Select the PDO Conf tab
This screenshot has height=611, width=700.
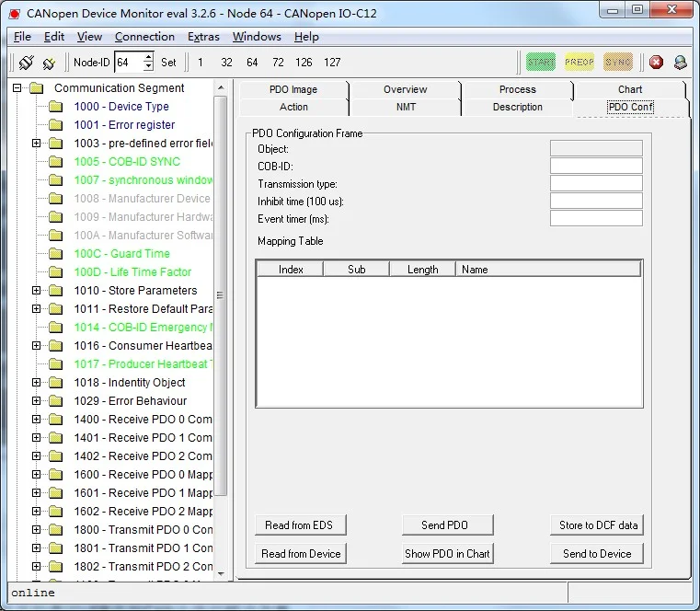630,107
